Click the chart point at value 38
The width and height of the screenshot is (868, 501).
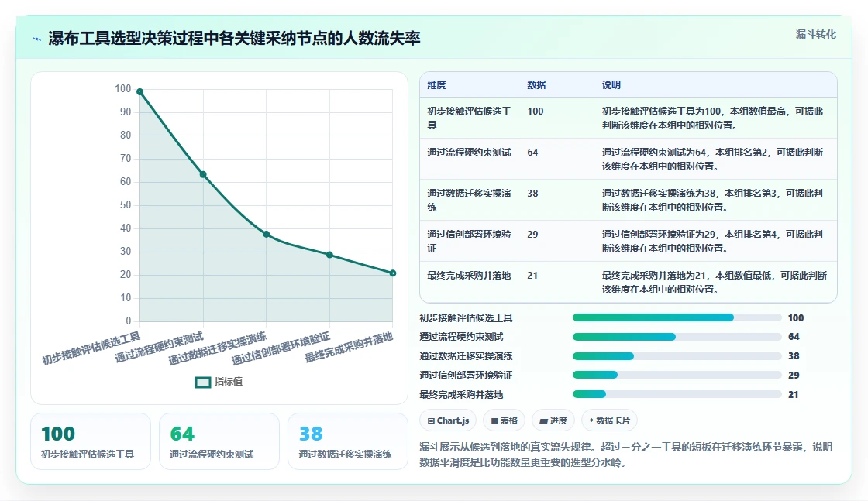tap(267, 235)
